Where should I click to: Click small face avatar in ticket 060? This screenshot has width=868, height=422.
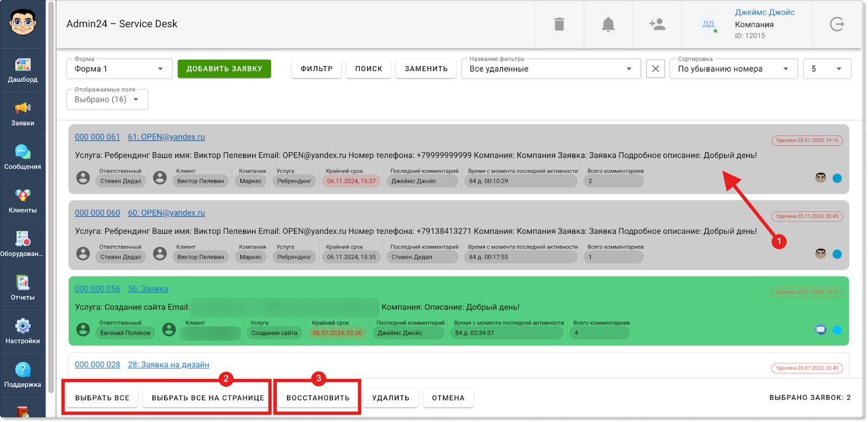821,253
